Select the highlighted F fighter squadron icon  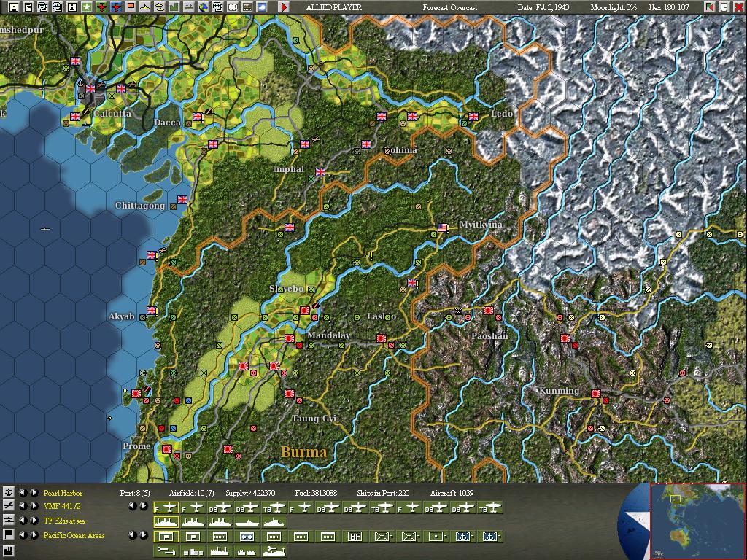click(x=166, y=508)
